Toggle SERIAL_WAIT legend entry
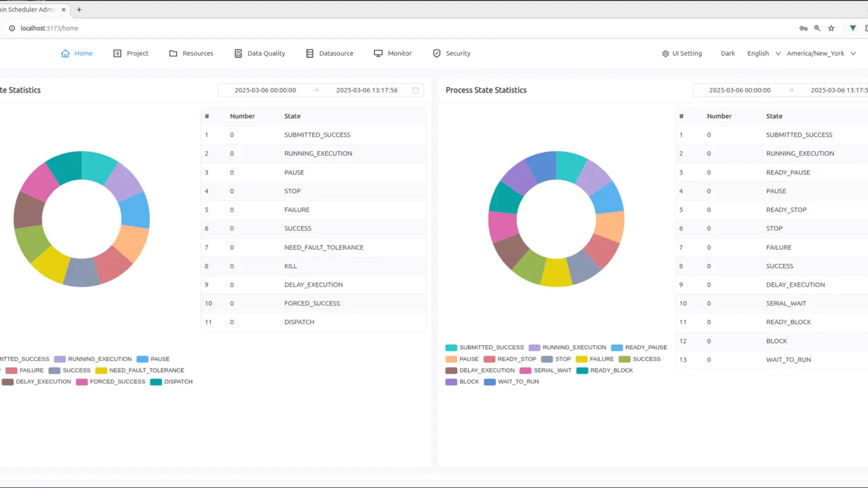The image size is (868, 488). click(545, 370)
